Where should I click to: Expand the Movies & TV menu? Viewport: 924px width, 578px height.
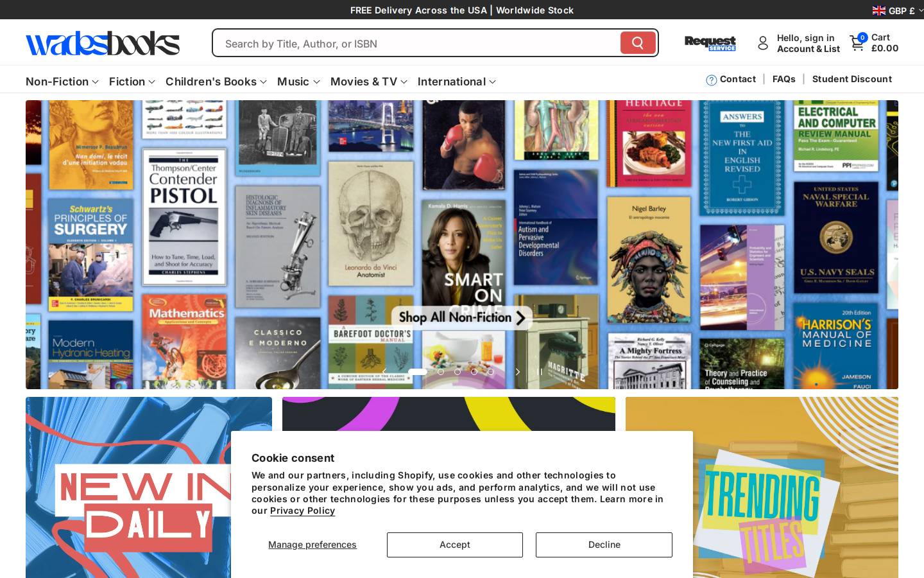[369, 82]
